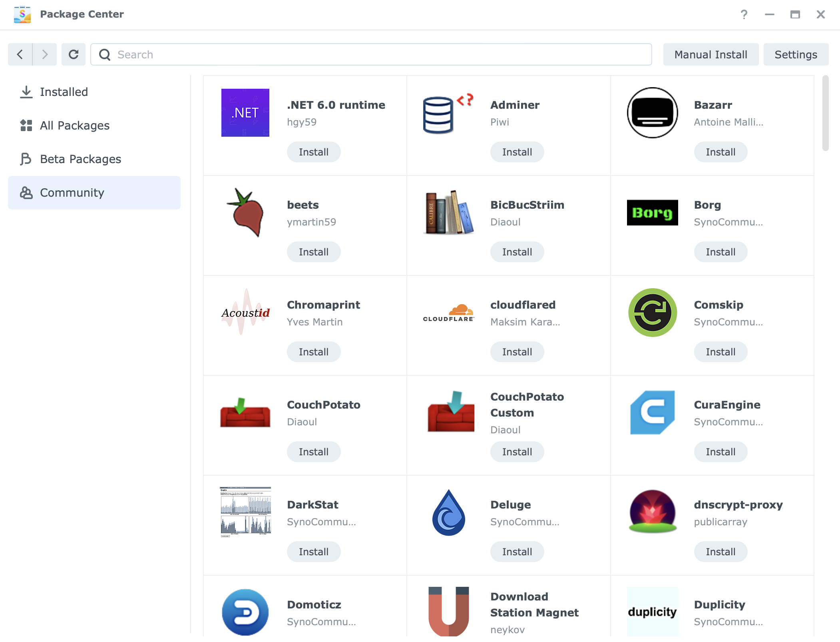Install Chromaprint

(x=314, y=352)
